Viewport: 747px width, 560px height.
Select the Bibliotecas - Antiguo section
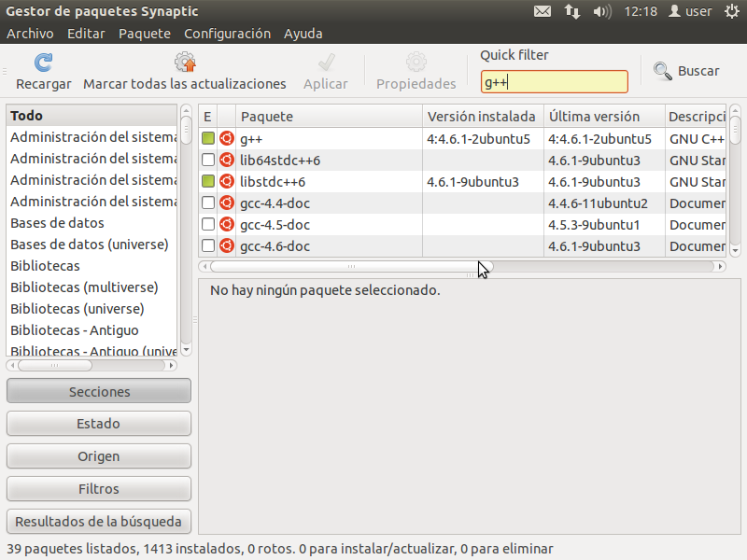pos(92,330)
